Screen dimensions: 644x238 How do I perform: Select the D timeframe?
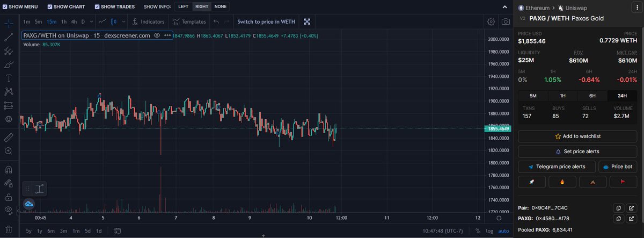point(83,21)
